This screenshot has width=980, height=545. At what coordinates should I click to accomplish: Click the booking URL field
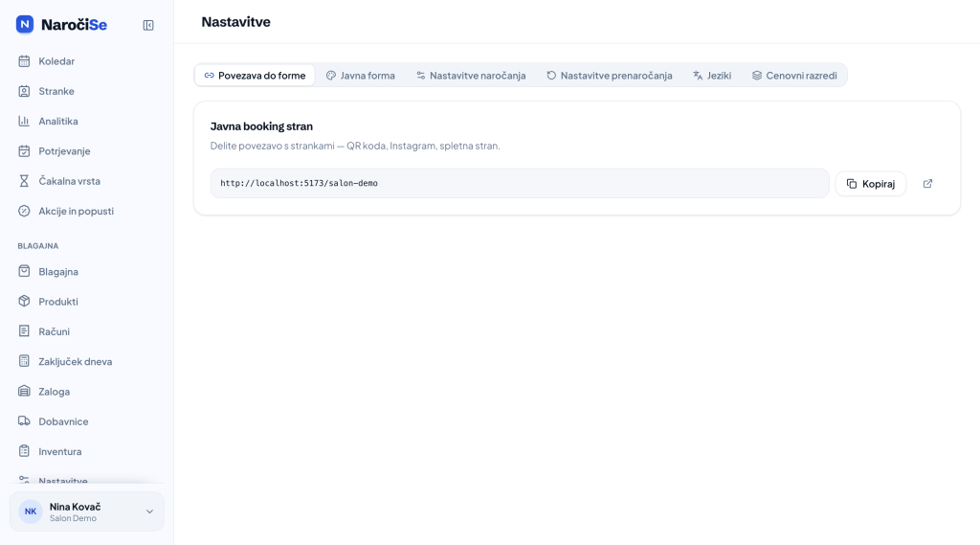click(520, 183)
